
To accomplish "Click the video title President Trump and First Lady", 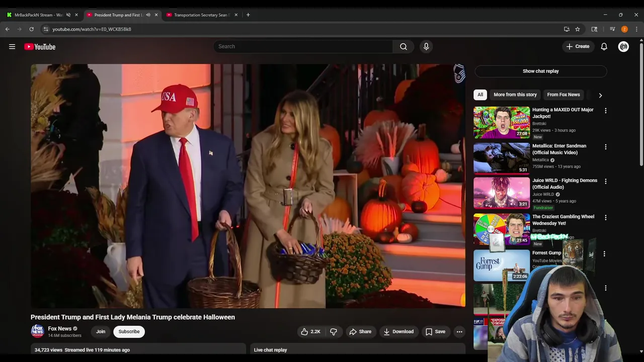I will pyautogui.click(x=133, y=317).
